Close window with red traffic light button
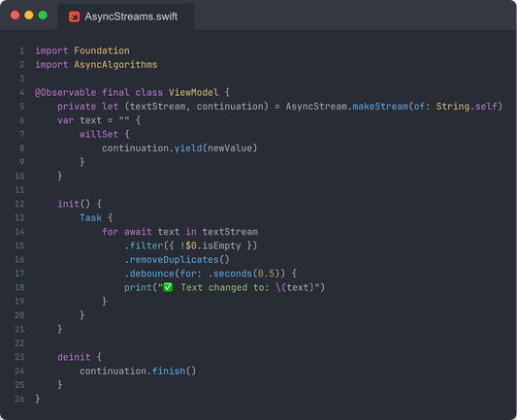517x420 pixels. tap(15, 16)
